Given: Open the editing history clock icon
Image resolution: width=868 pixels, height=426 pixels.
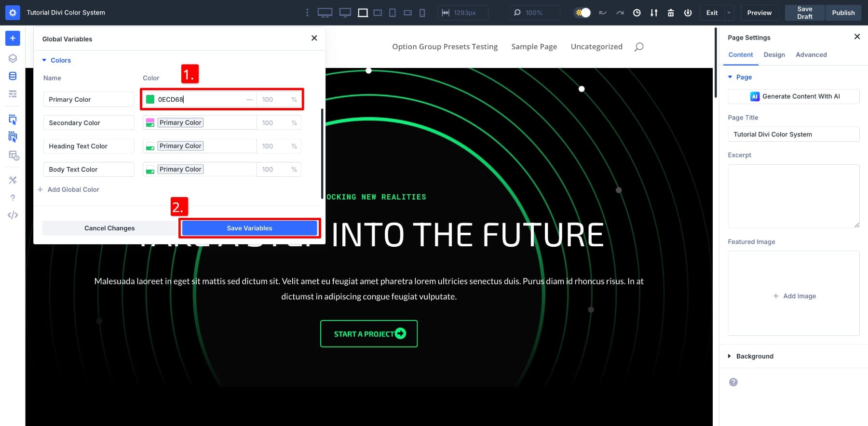Looking at the screenshot, I should coord(637,13).
